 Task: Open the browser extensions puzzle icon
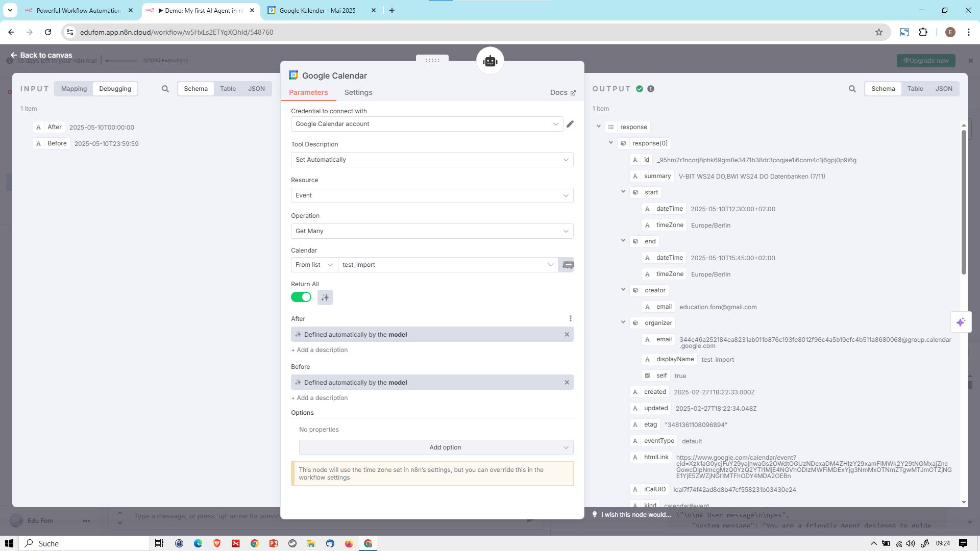(x=923, y=32)
